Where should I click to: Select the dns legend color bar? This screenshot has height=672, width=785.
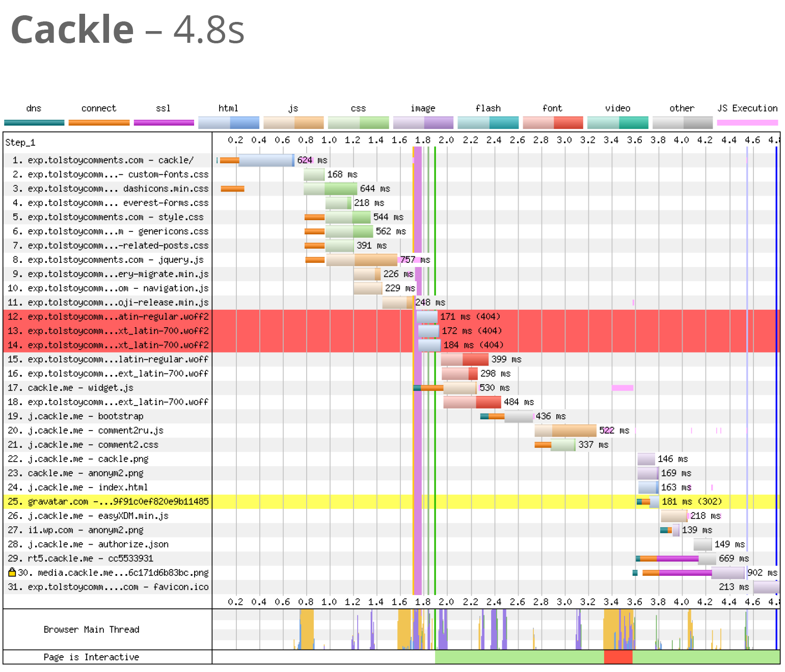[x=34, y=122]
